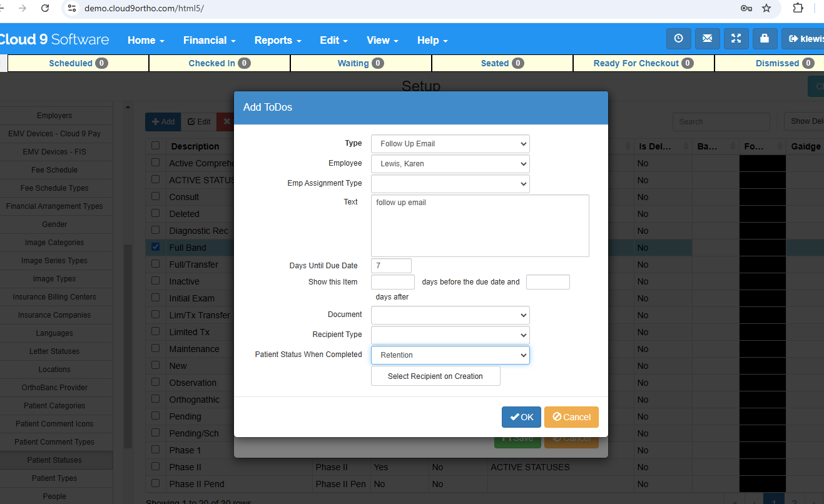Toggle the select-all checkbox in table header
Screen dimensions: 824x504
pos(156,145)
